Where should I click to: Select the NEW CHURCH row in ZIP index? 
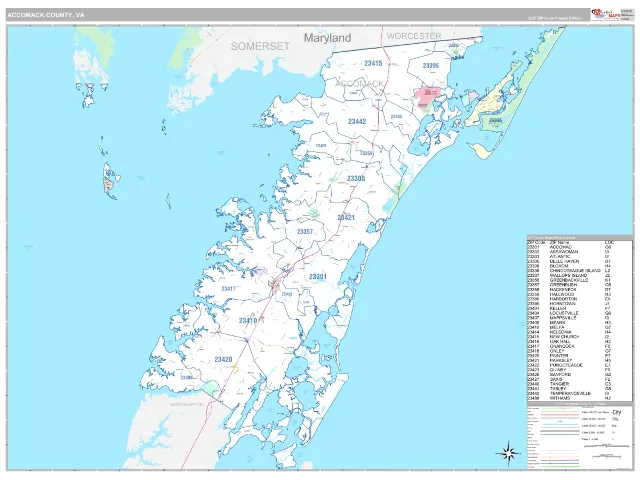(570, 337)
